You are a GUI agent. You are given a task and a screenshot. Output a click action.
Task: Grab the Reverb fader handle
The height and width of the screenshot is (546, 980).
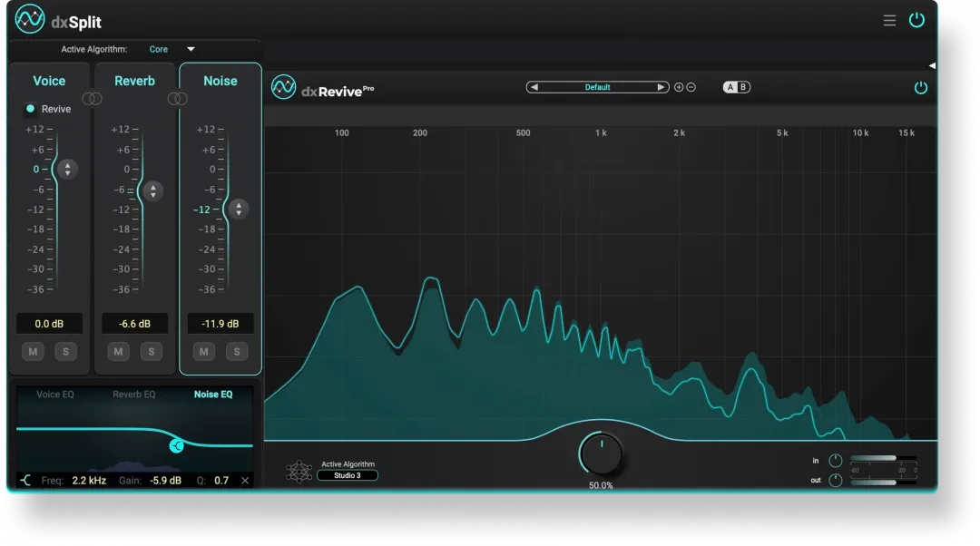pyautogui.click(x=152, y=191)
